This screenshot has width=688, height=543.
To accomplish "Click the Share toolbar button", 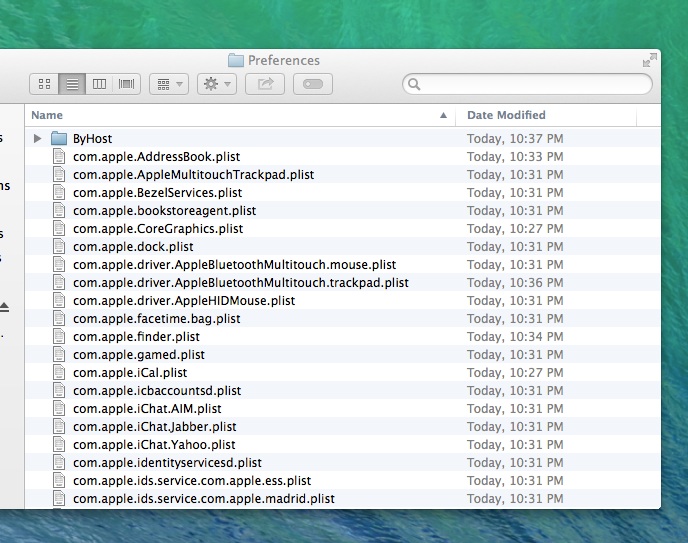I will click(x=265, y=84).
